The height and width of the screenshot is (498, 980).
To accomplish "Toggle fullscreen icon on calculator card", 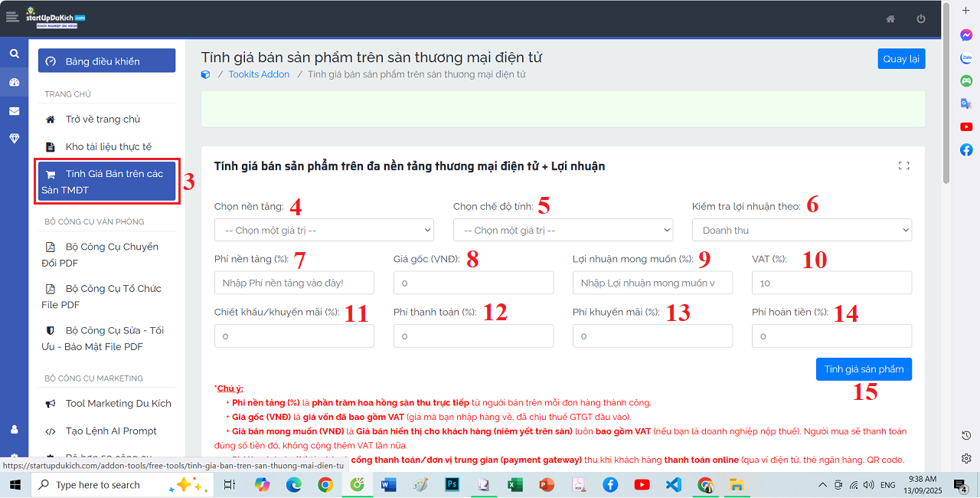I will 903,165.
